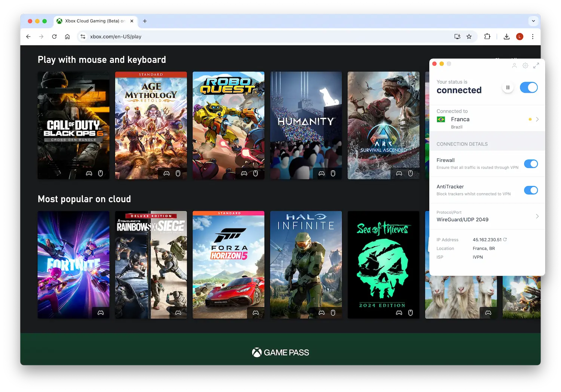Open the browser Downloads icon
This screenshot has width=561, height=392.
(506, 36)
